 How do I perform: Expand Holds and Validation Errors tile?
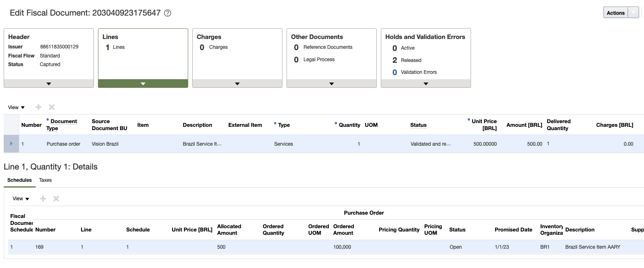point(426,84)
